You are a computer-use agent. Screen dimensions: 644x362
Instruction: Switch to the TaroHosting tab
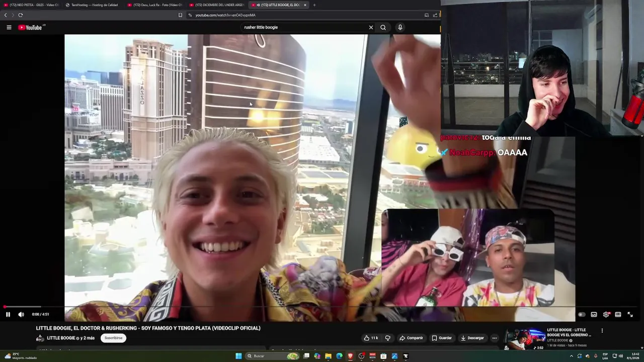point(93,5)
